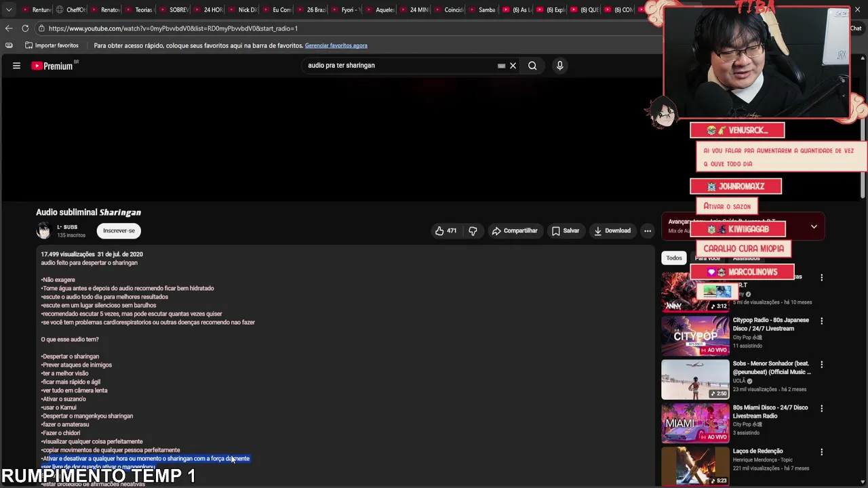Open options menu for 80s Miami Disco
The height and width of the screenshot is (488, 868).
821,409
